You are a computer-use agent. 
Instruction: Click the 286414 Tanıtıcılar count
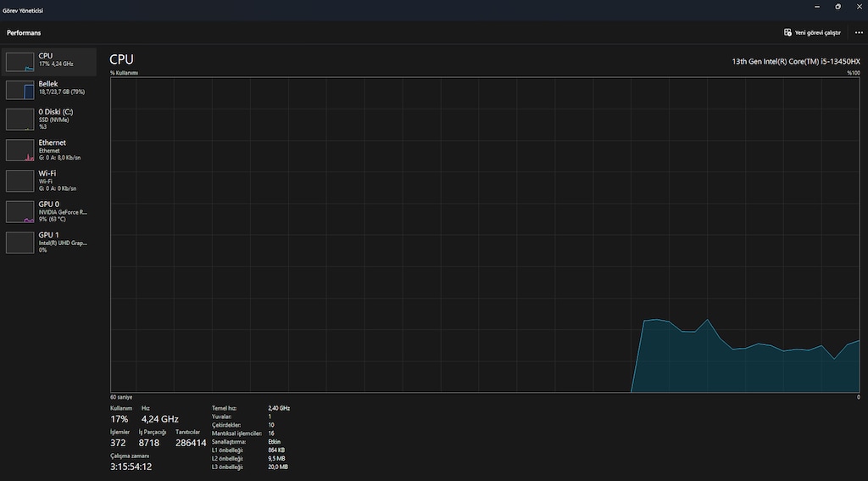click(x=191, y=443)
